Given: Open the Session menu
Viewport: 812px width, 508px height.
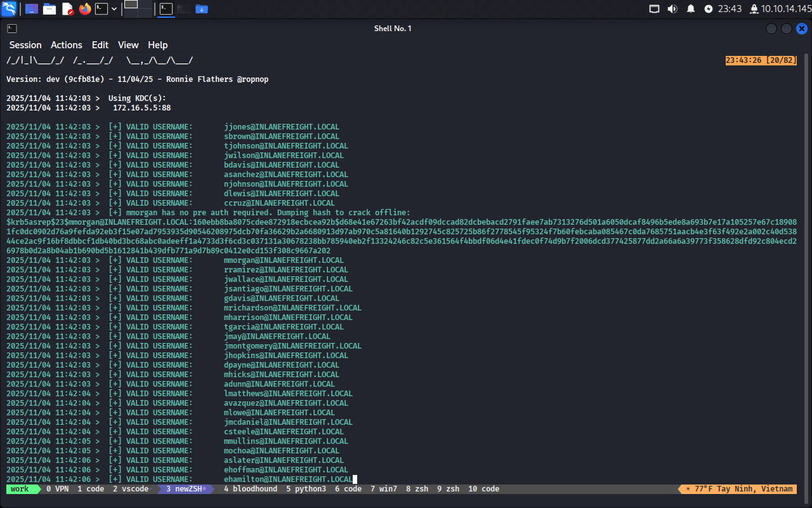Looking at the screenshot, I should (25, 45).
